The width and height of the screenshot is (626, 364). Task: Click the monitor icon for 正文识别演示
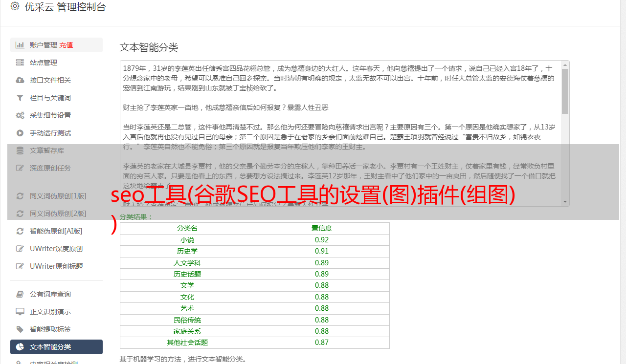[x=20, y=312]
